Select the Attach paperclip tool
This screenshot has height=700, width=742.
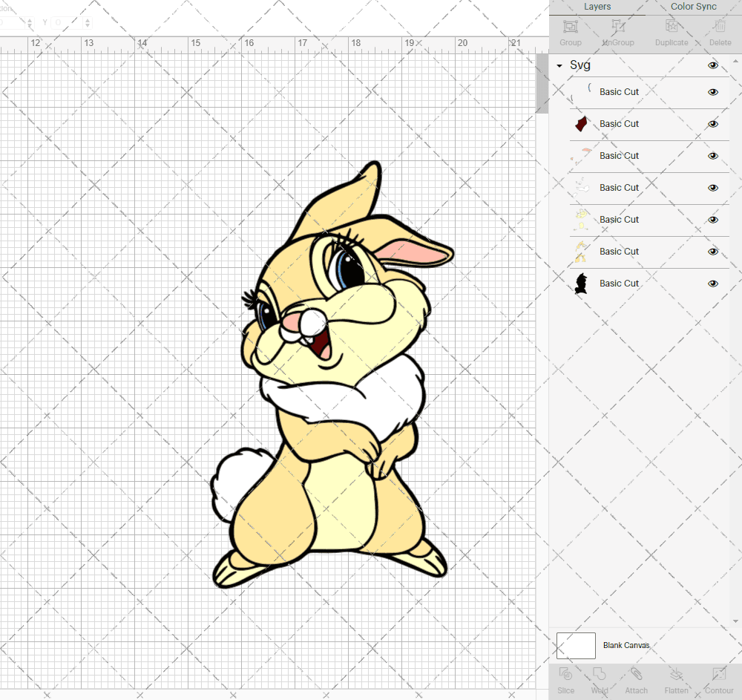click(x=636, y=674)
